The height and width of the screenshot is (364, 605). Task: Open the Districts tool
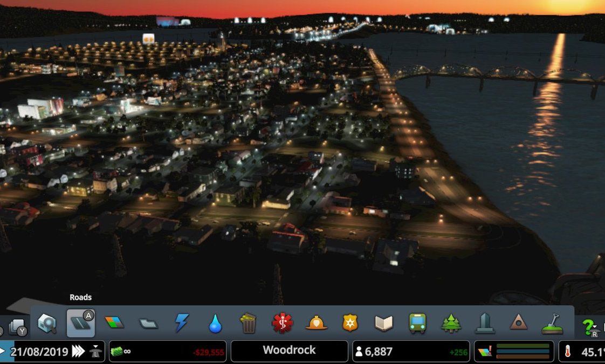148,324
